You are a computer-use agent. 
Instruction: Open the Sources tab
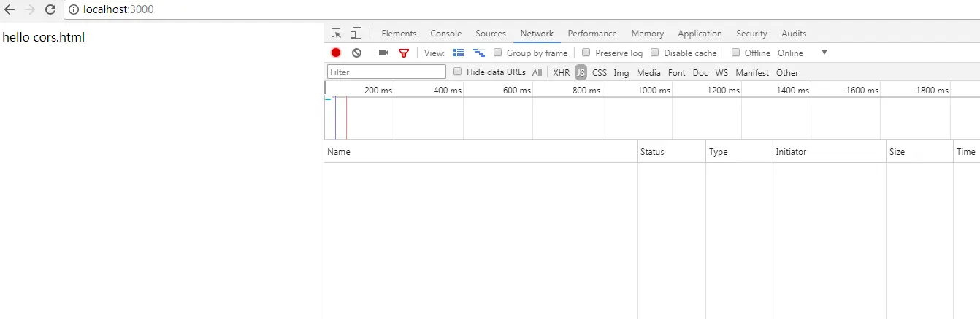point(491,34)
